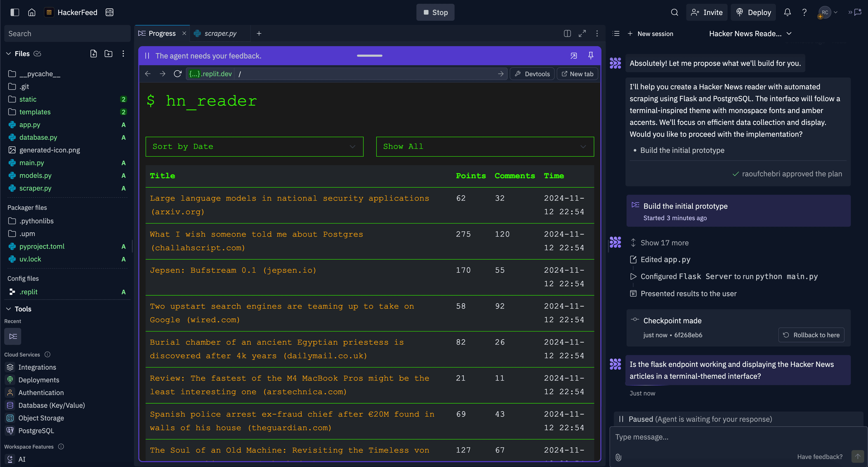Collapse the Tools section

[x=9, y=309]
